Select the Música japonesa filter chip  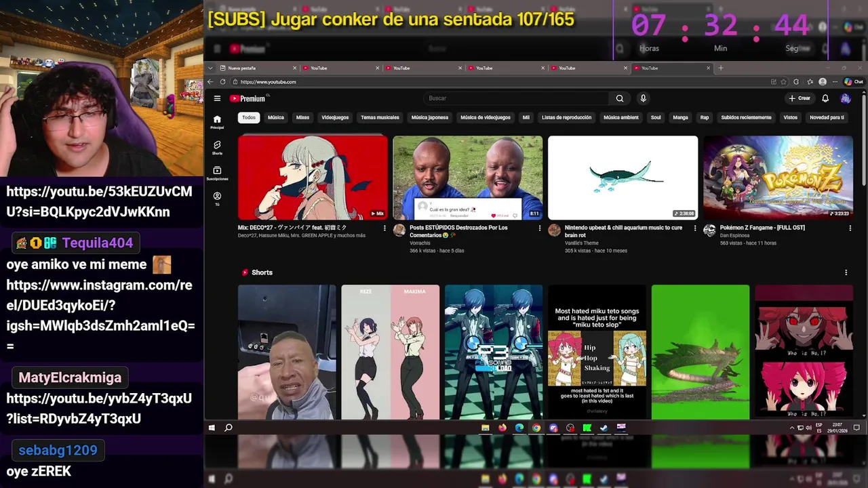pyautogui.click(x=430, y=117)
